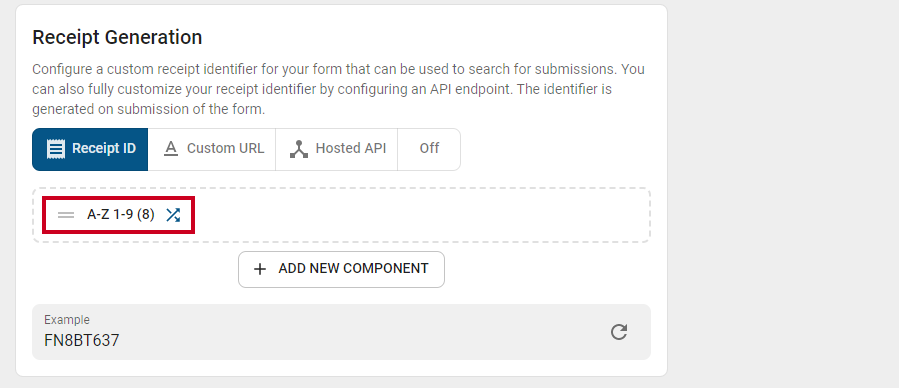
Task: Click the (8) length indicator in the component chip
Action: pos(146,215)
